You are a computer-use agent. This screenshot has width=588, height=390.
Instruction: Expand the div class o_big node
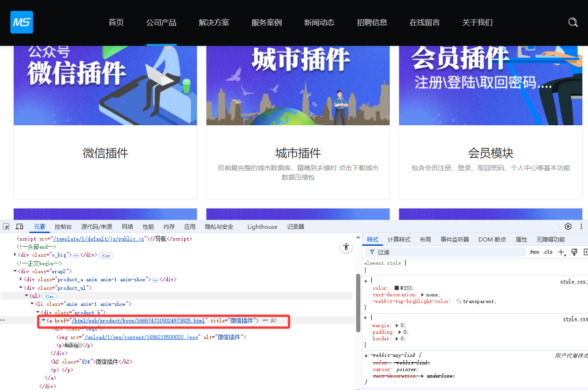(15, 255)
